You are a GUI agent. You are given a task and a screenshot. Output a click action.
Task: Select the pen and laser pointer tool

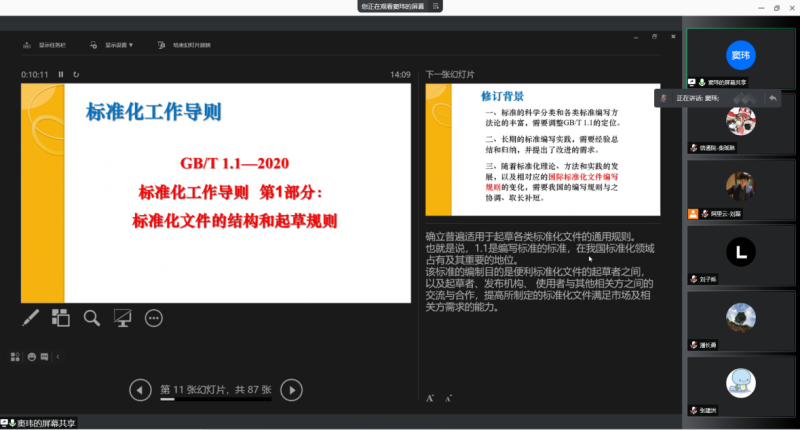coord(30,318)
